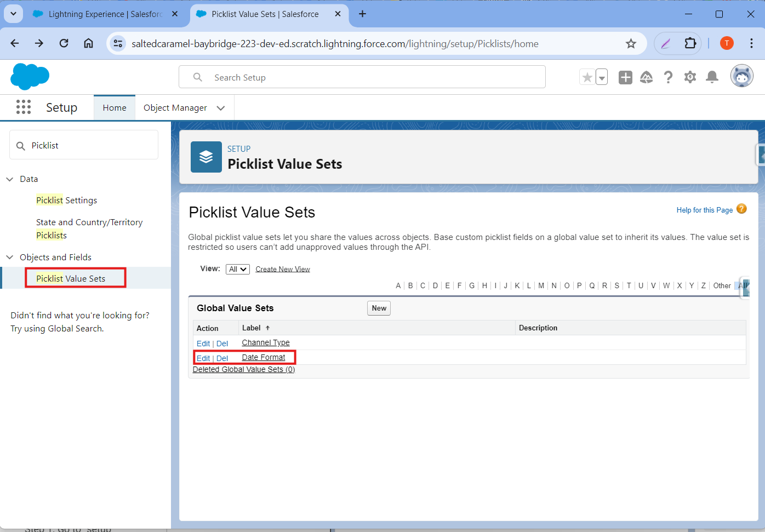
Task: Open the browser extensions puzzle icon
Action: point(690,43)
